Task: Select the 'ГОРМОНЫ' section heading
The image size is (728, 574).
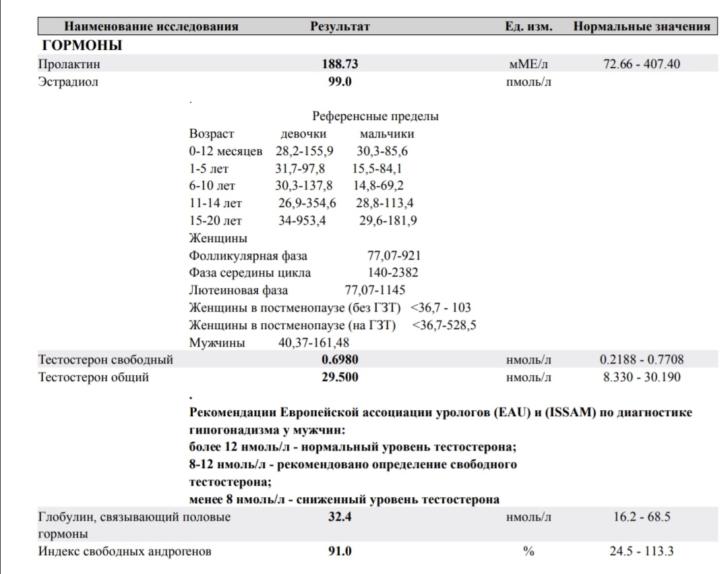Action: coord(82,46)
